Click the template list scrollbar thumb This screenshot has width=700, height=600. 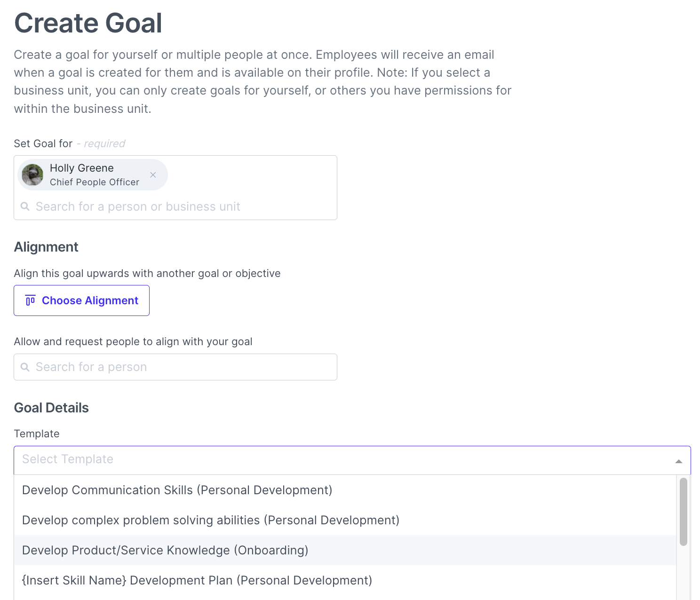pos(683,512)
